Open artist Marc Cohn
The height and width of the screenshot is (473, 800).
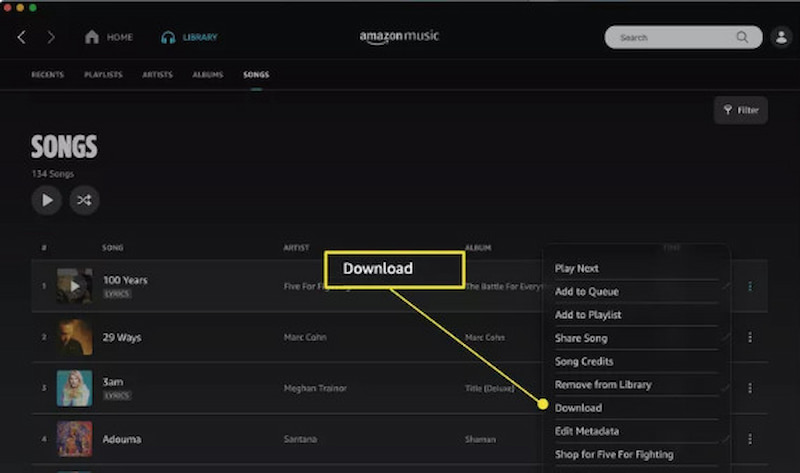pyautogui.click(x=305, y=337)
